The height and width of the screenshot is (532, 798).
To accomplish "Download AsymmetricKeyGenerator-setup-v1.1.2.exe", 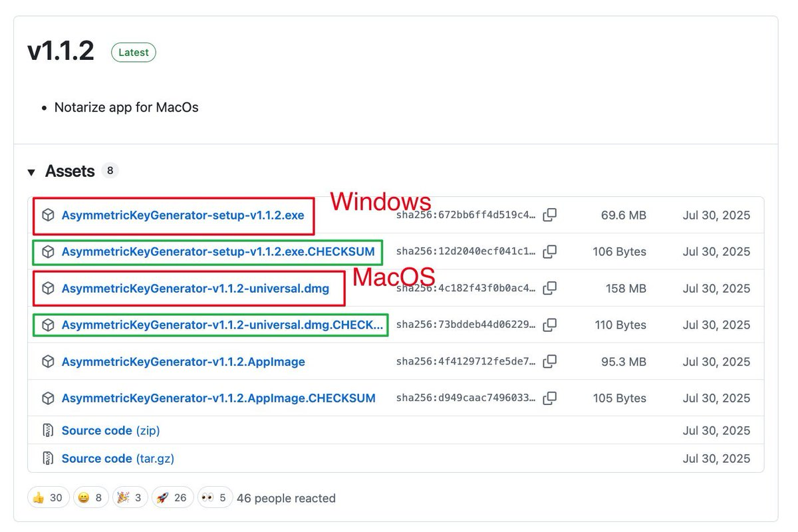I will tap(183, 215).
